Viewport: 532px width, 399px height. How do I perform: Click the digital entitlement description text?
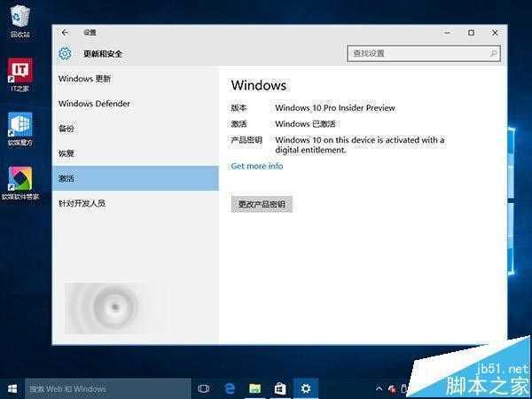point(360,145)
